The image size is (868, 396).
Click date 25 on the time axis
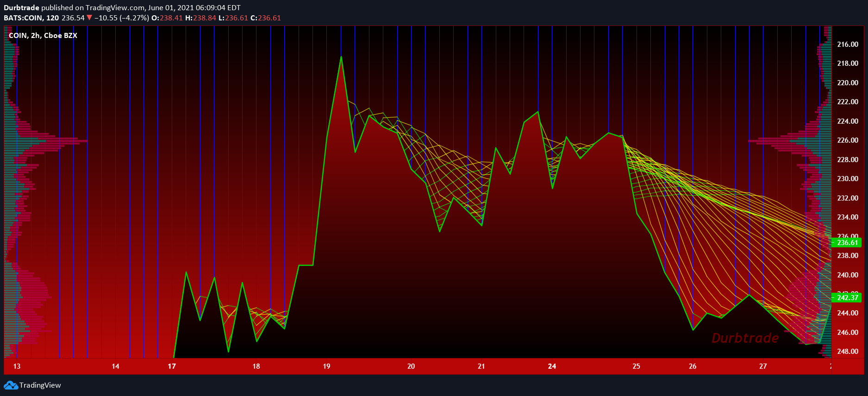(x=637, y=366)
